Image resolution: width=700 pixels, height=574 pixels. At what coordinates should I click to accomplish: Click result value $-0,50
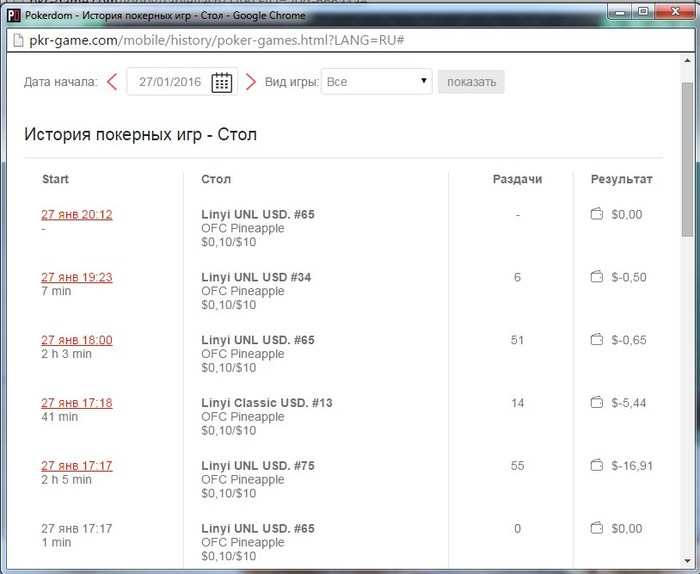click(x=629, y=277)
